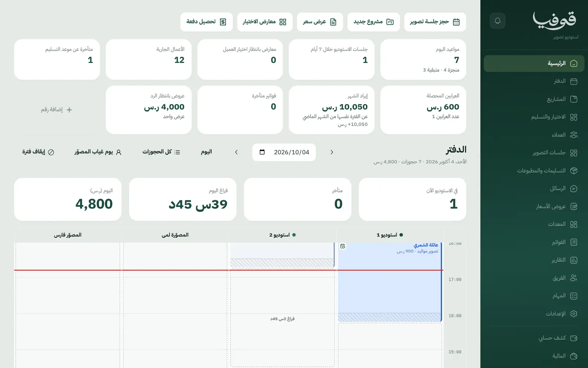This screenshot has height=368, width=588.
Task: Open كل الحجوزات filter
Action: [x=161, y=152]
